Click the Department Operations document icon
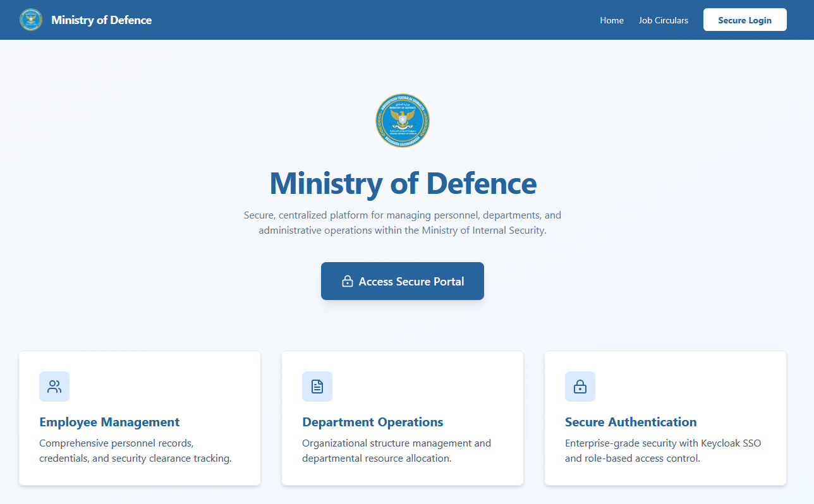This screenshot has height=504, width=814. pos(317,387)
